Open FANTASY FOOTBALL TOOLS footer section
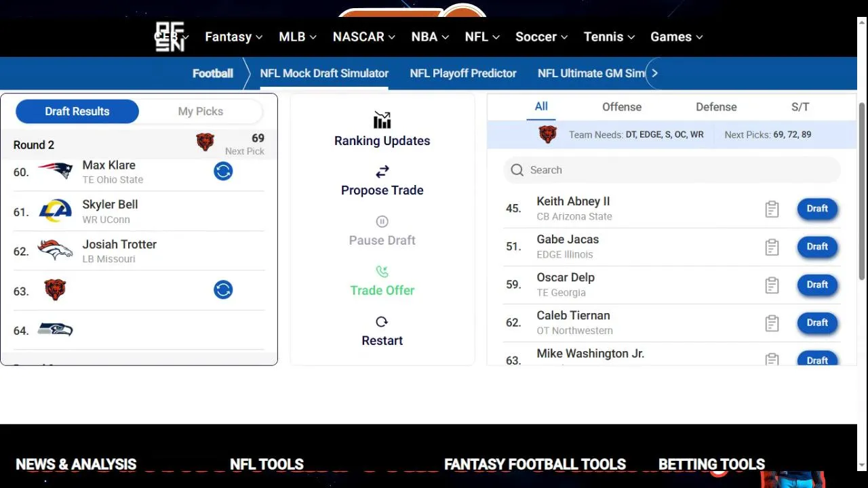 (x=535, y=464)
